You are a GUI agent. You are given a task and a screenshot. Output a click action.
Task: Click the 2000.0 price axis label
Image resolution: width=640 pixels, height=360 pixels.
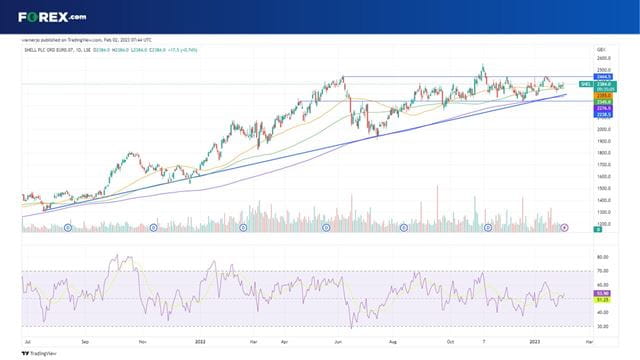point(604,129)
